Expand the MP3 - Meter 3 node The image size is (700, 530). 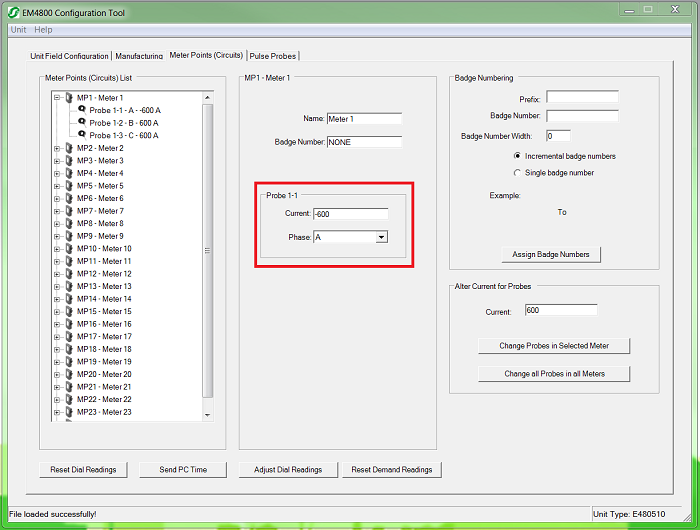[x=57, y=161]
